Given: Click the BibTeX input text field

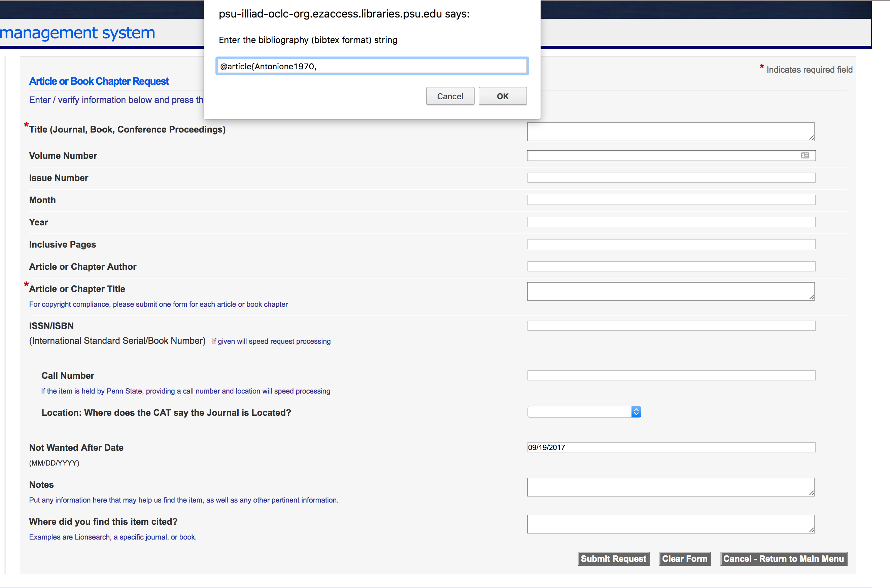Looking at the screenshot, I should point(372,66).
